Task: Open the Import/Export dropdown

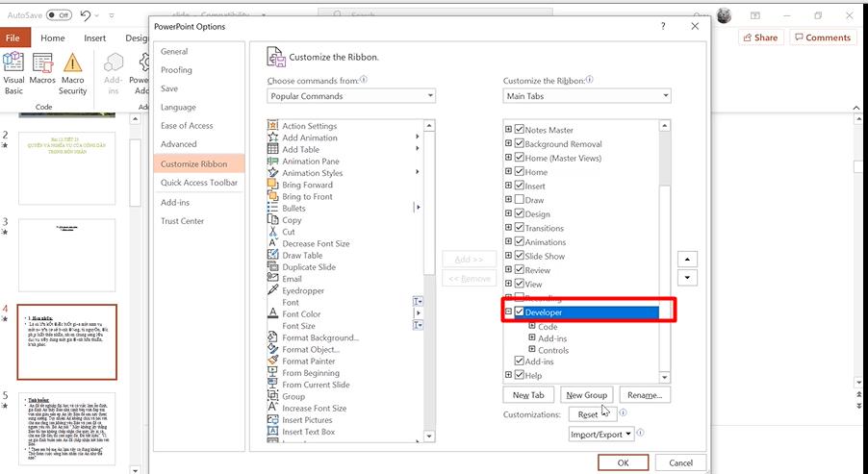Action: 600,435
